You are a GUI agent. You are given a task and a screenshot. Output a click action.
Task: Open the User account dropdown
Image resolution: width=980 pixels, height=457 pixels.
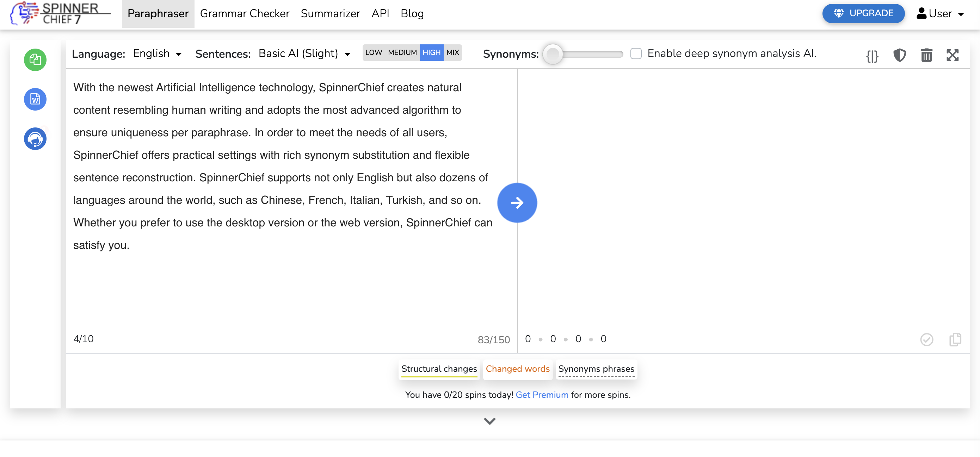pyautogui.click(x=940, y=14)
